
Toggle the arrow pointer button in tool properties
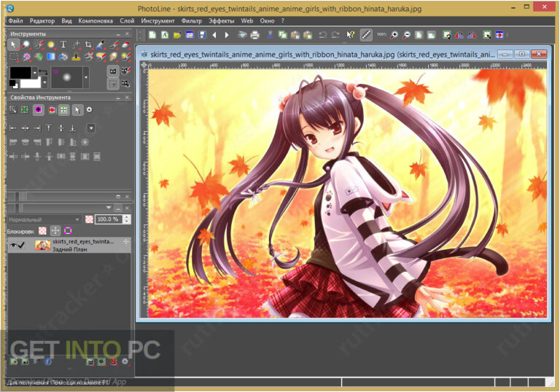pos(77,110)
